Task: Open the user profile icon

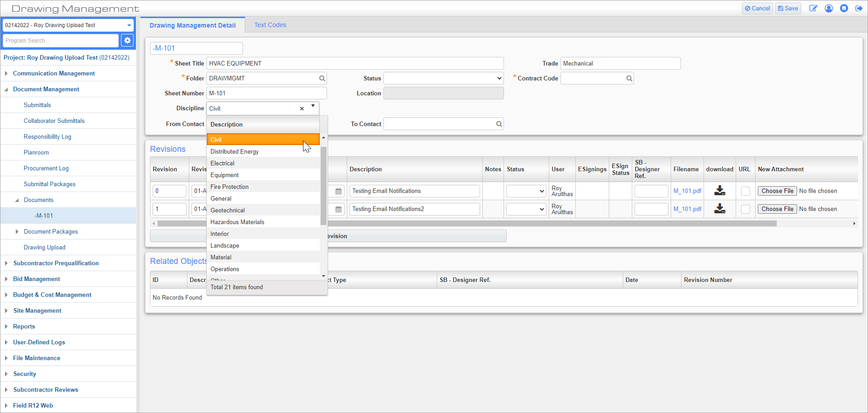Action: tap(829, 9)
